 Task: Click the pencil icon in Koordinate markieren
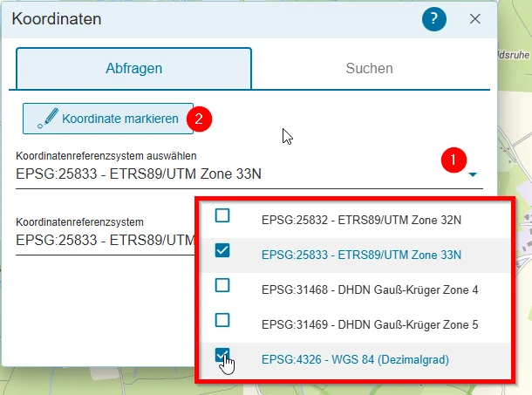coord(48,119)
